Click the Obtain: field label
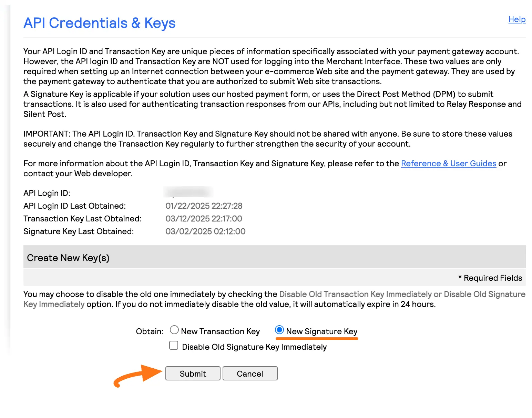Image resolution: width=532 pixels, height=418 pixels. point(150,331)
